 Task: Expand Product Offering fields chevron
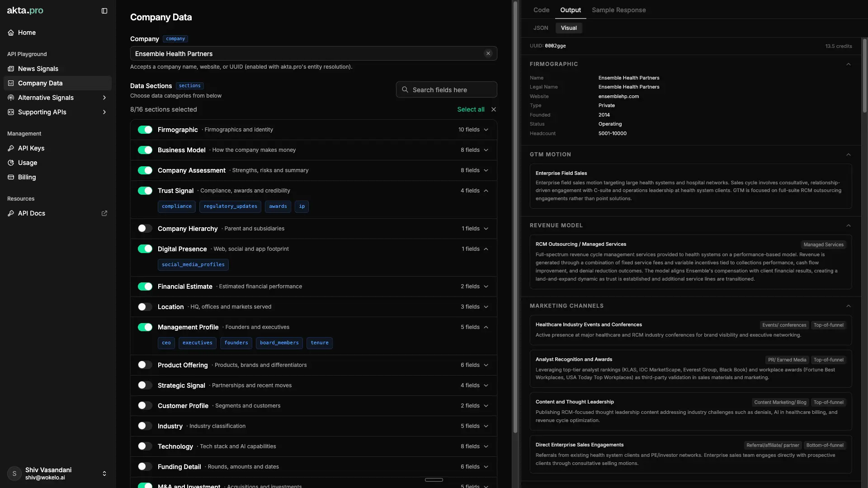[x=486, y=365]
